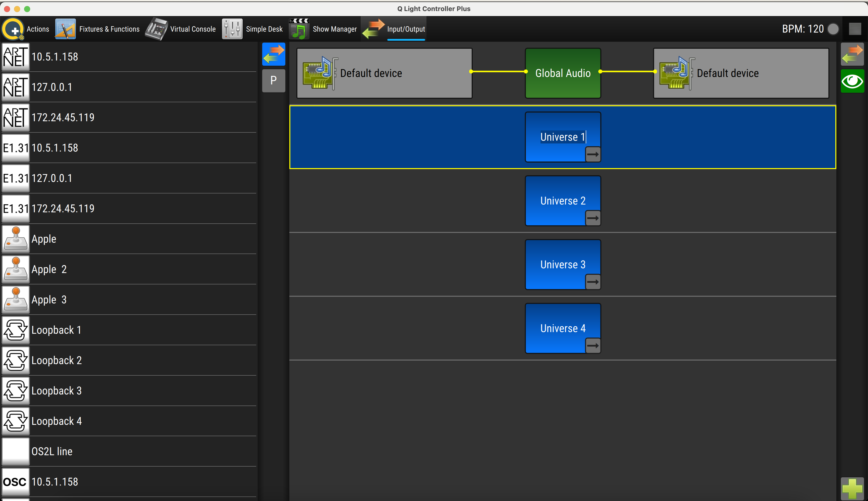The image size is (868, 501).
Task: Select the ArtNet 10.5.1.158 plugin icon
Action: tap(16, 57)
